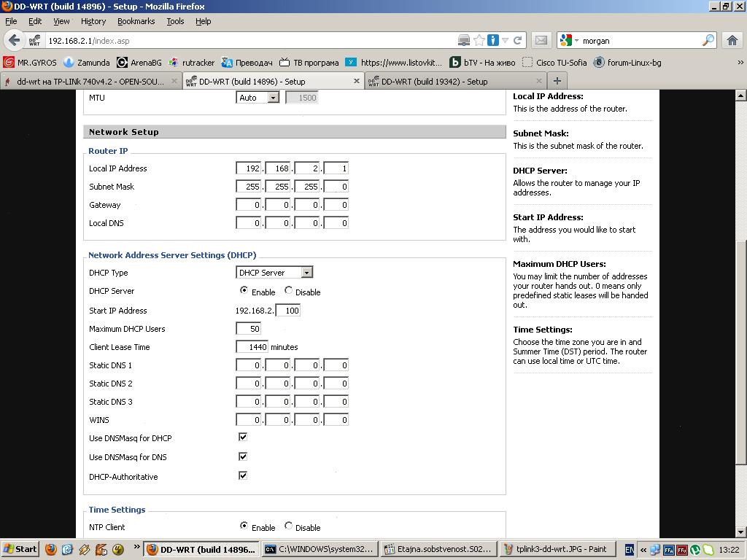The image size is (747, 560).
Task: Click the mail envelope icon in the toolbar
Action: (541, 41)
